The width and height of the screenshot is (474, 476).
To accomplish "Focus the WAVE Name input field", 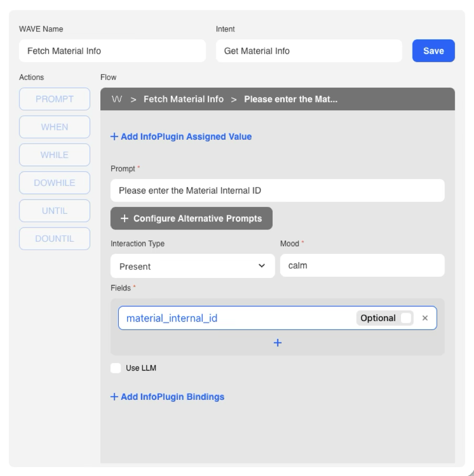I will tap(112, 51).
